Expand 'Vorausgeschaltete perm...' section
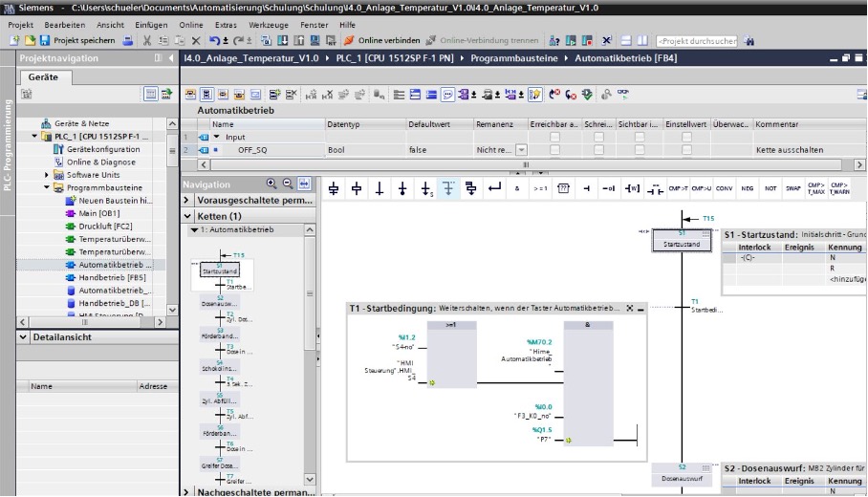The width and height of the screenshot is (868, 497). (186, 201)
